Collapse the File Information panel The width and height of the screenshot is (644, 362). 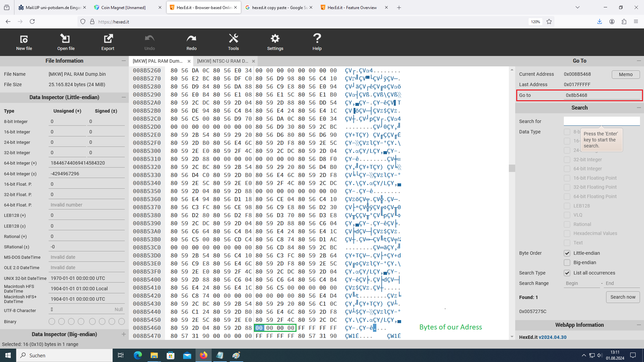[124, 61]
